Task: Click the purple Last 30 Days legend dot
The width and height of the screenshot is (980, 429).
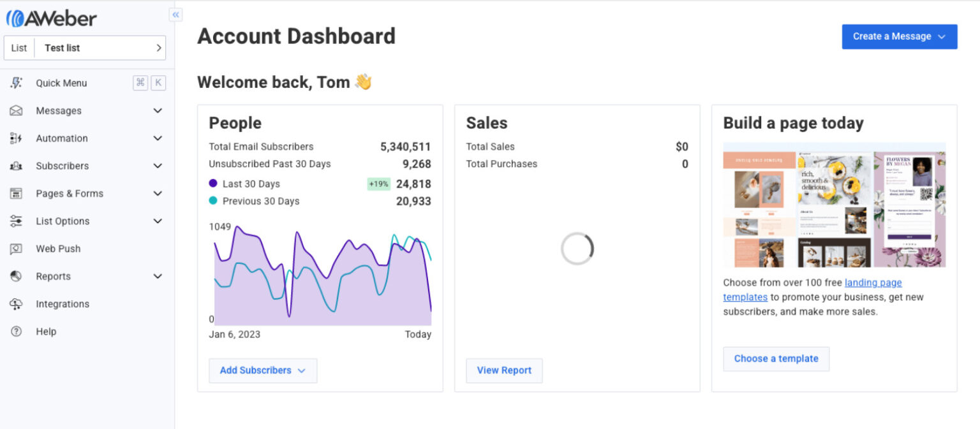Action: click(213, 184)
